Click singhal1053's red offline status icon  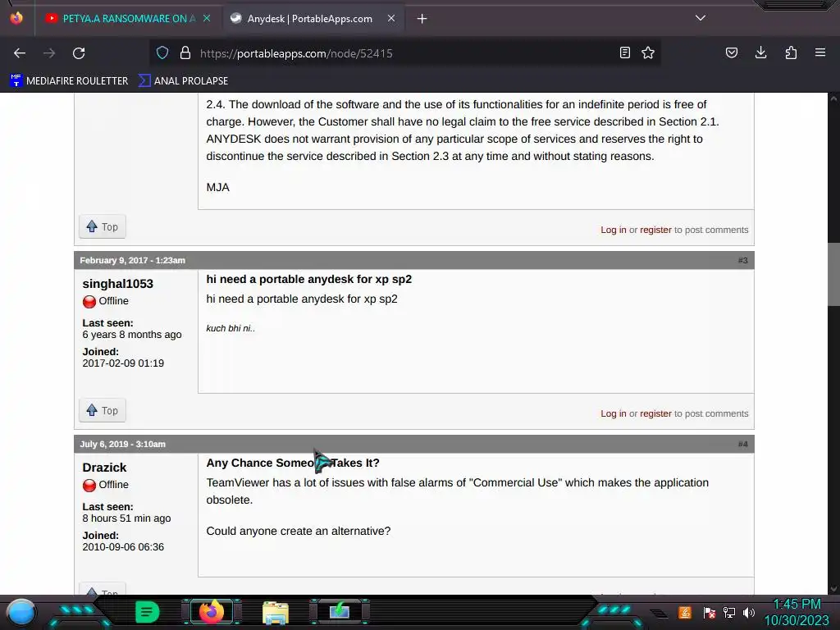tap(89, 302)
